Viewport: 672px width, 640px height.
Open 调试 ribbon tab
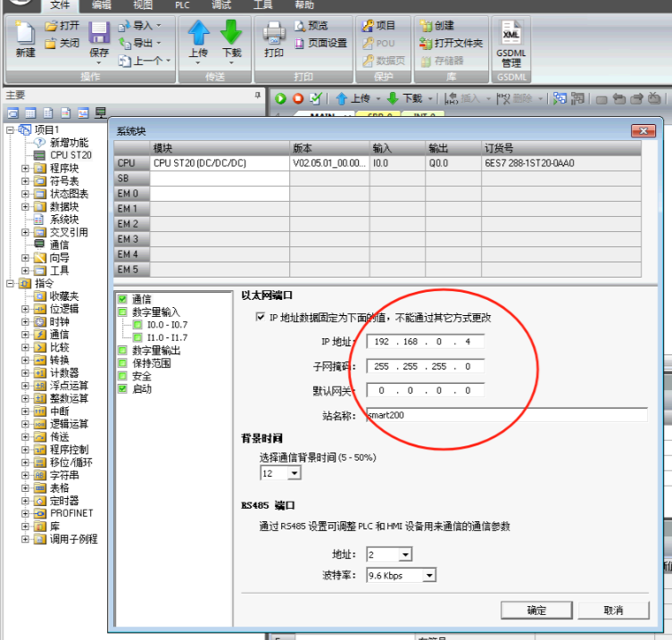[221, 5]
